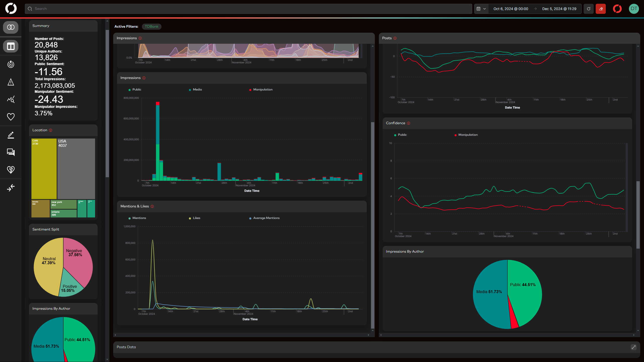Viewport: 644px width, 362px height.
Task: Click the Unique Authors value 13,826
Action: click(46, 58)
